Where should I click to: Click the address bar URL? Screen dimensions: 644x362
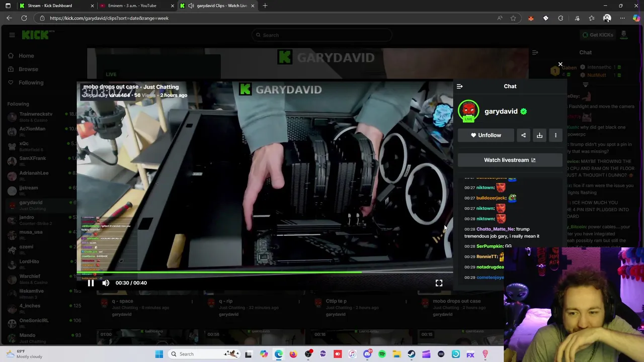pos(109,18)
